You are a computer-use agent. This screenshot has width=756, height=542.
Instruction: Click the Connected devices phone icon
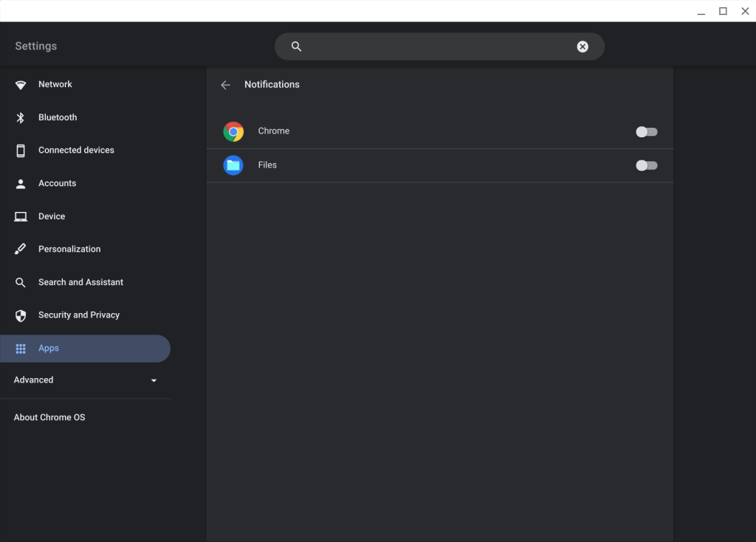point(20,151)
